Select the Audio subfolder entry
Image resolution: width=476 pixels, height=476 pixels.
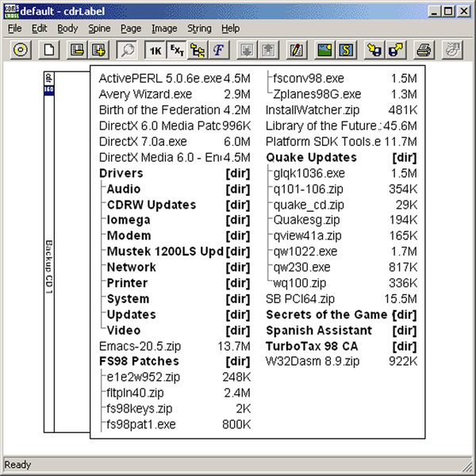(x=178, y=189)
